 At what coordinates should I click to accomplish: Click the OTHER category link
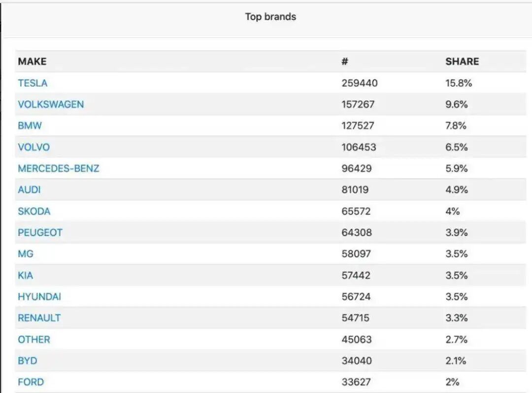click(x=33, y=339)
